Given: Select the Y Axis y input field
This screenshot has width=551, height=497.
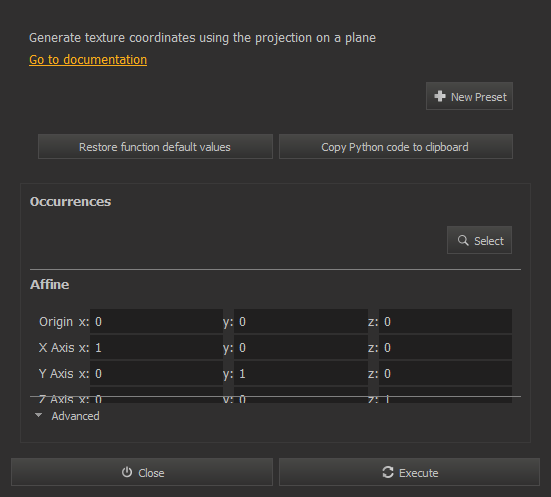Looking at the screenshot, I should pyautogui.click(x=301, y=373).
